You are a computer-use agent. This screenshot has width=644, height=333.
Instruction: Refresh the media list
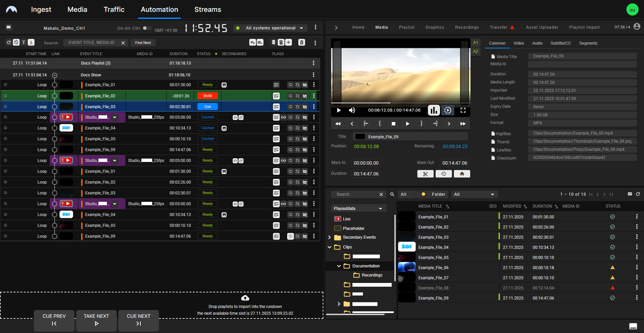[x=638, y=194]
